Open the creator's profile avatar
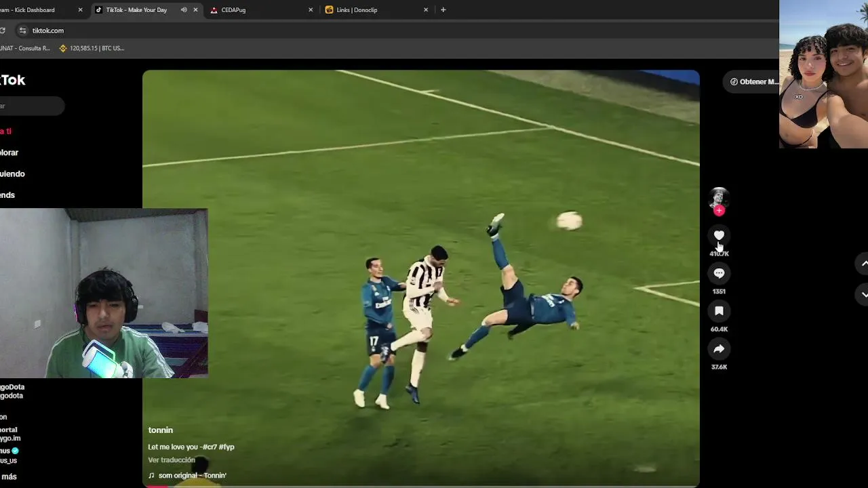 point(719,197)
